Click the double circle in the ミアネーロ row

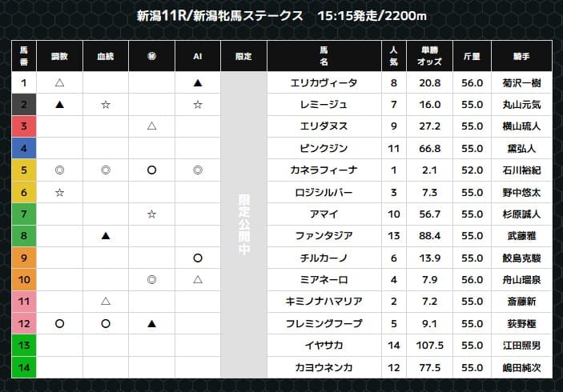tap(151, 280)
